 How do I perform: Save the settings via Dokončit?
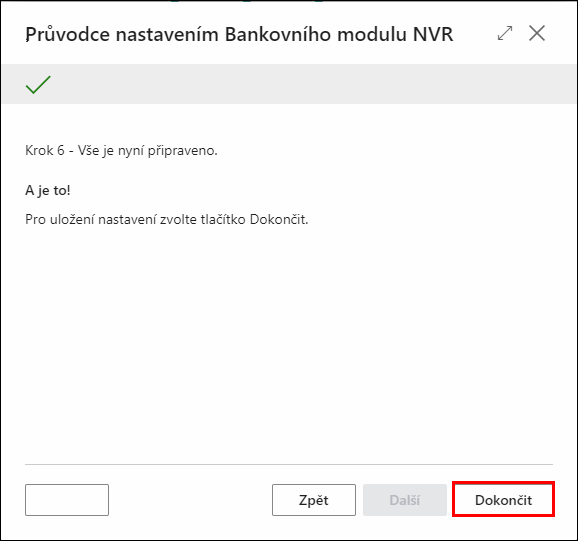[x=503, y=500]
